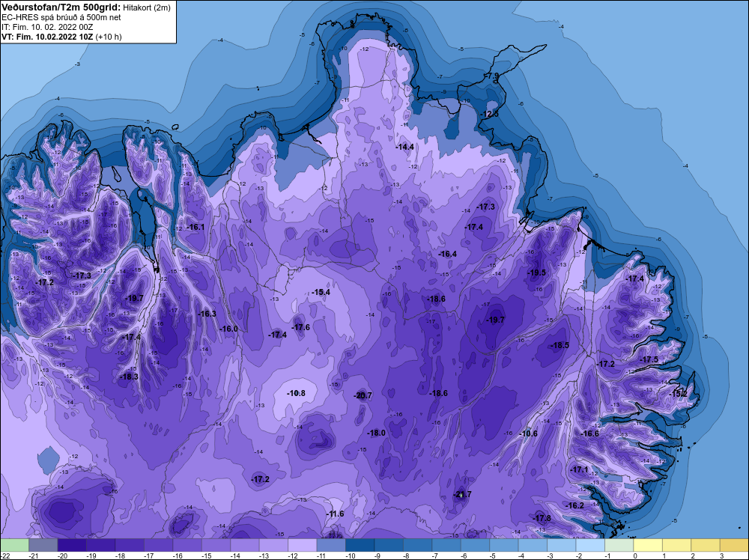Click the title 'Veðurstofan/T2m 500grid' header text

click(61, 7)
